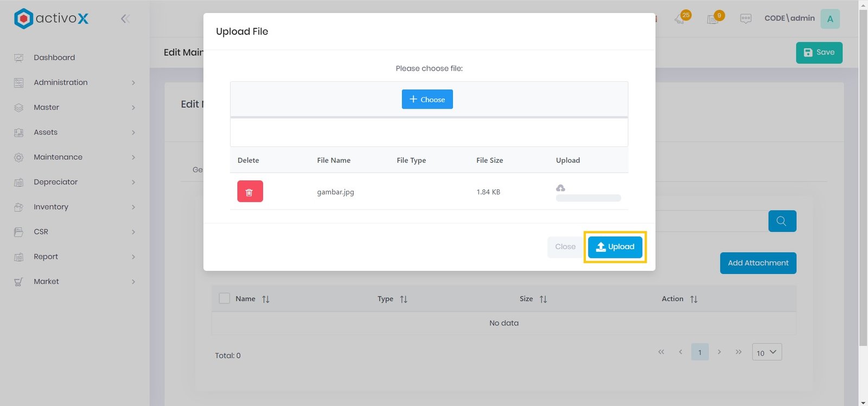Image resolution: width=868 pixels, height=406 pixels.
Task: Click the upload progress bar for gambar.jpg
Action: pos(588,198)
